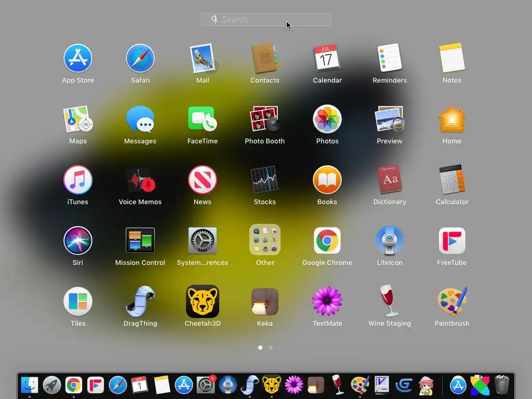Open TextMate from the Launchpad grid
Screen dimensions: 532x399
[x=327, y=301]
